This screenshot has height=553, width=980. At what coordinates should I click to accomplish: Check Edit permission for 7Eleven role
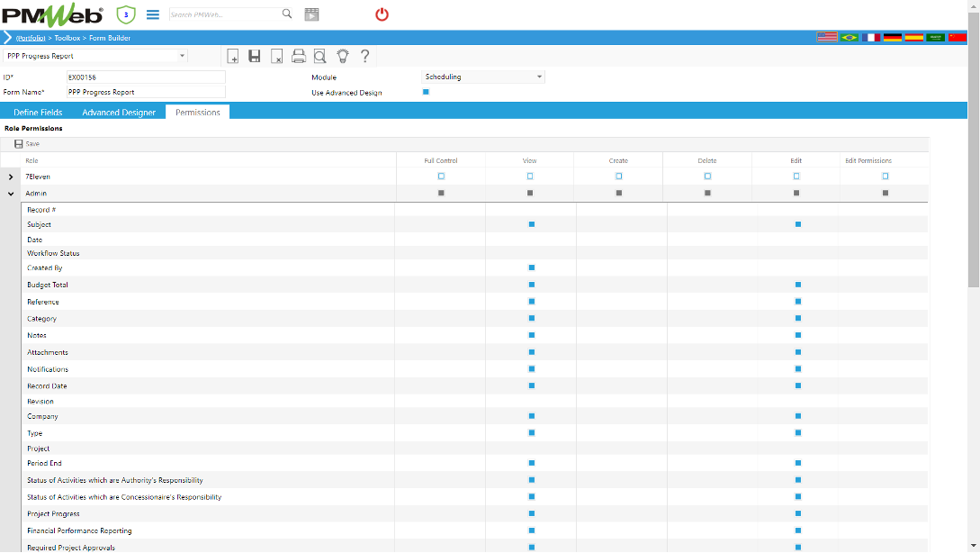click(x=796, y=177)
